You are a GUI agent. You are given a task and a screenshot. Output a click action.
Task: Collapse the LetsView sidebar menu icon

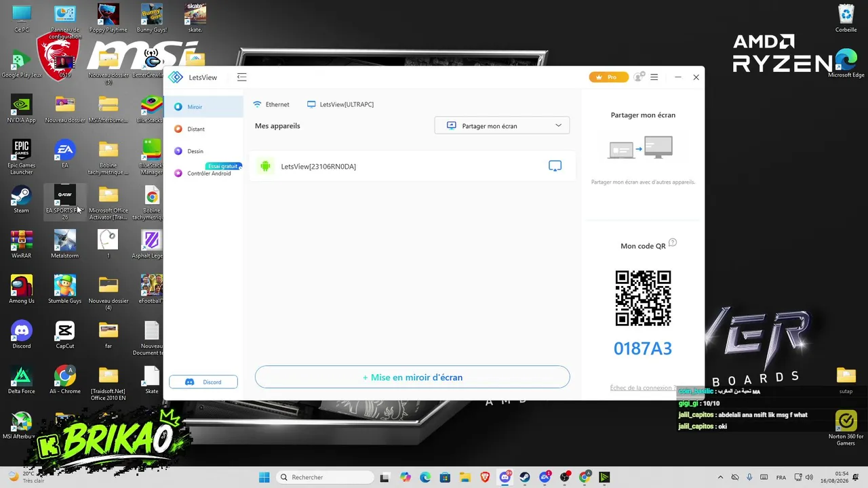242,77
